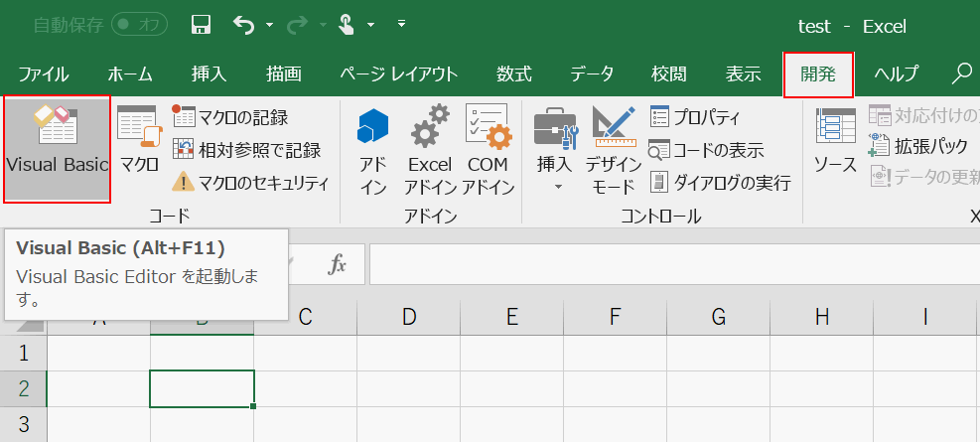
Task: Select the 開発 (Developer) tab
Action: (818, 74)
